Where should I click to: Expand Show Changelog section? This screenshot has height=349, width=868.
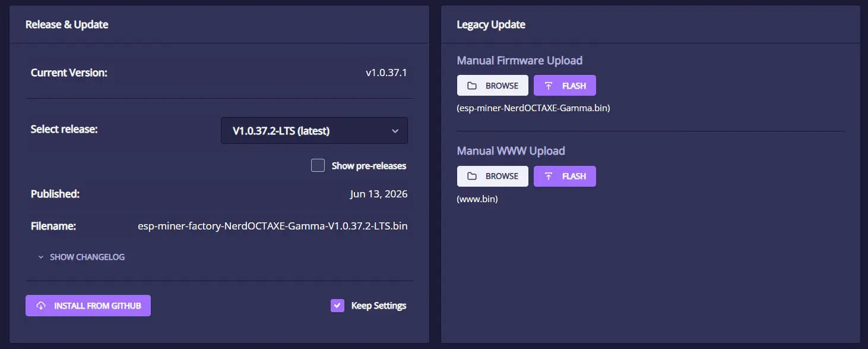(x=81, y=257)
